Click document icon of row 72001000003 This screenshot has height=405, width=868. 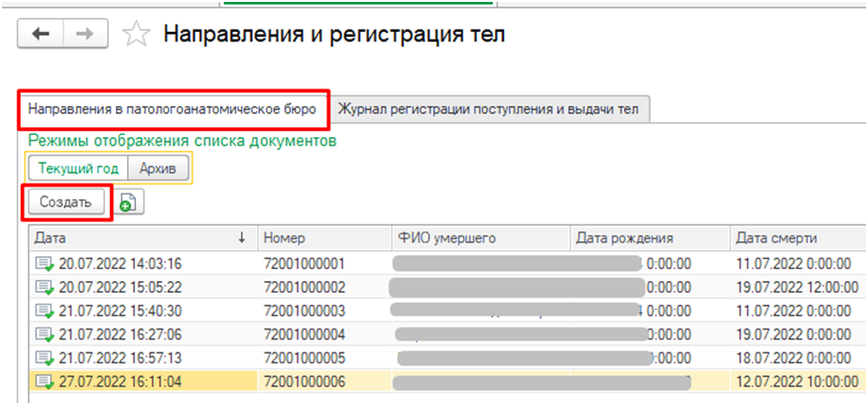(44, 311)
